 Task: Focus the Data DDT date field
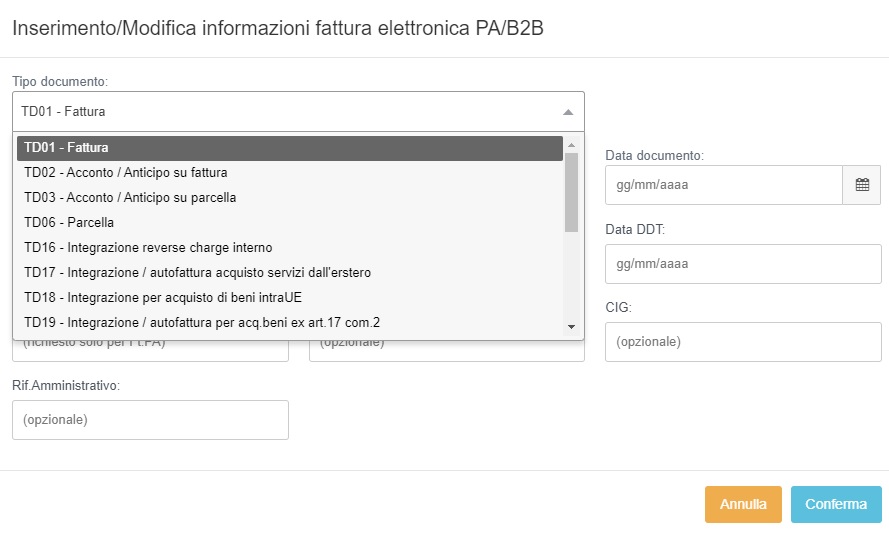tap(742, 264)
